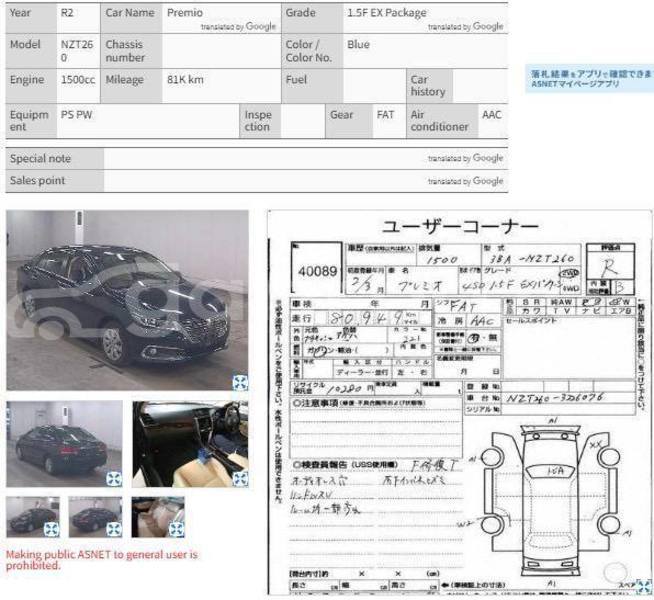654x600 pixels.
Task: Click the ASNET prohibited notice text
Action: pyautogui.click(x=102, y=560)
